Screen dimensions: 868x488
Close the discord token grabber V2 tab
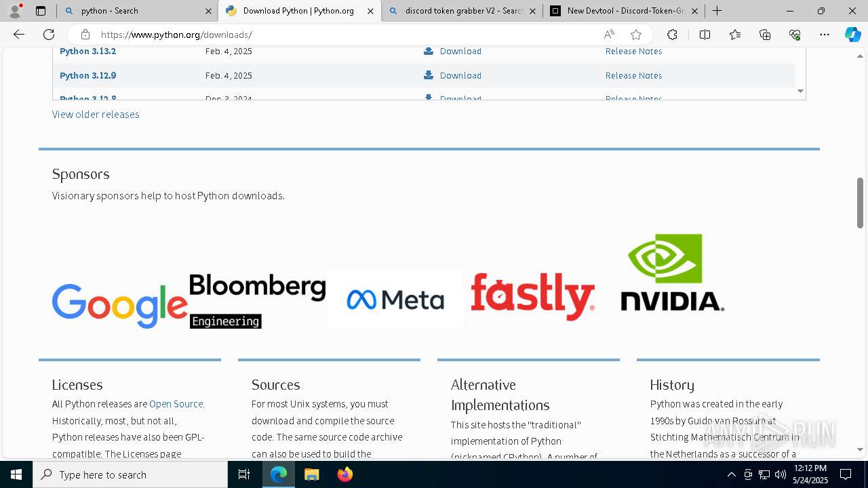tap(532, 11)
